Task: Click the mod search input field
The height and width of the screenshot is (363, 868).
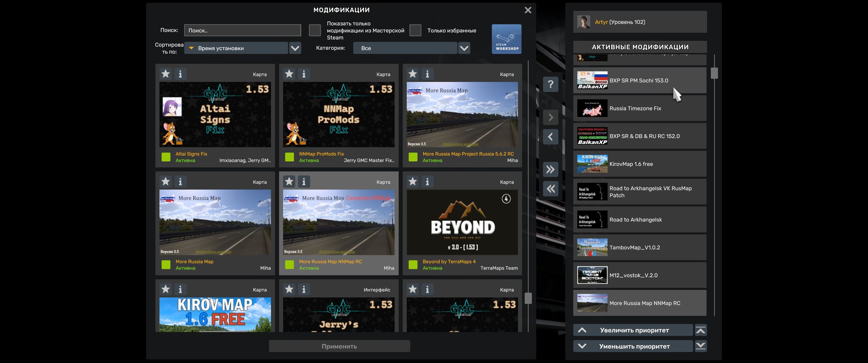Action: [x=242, y=30]
